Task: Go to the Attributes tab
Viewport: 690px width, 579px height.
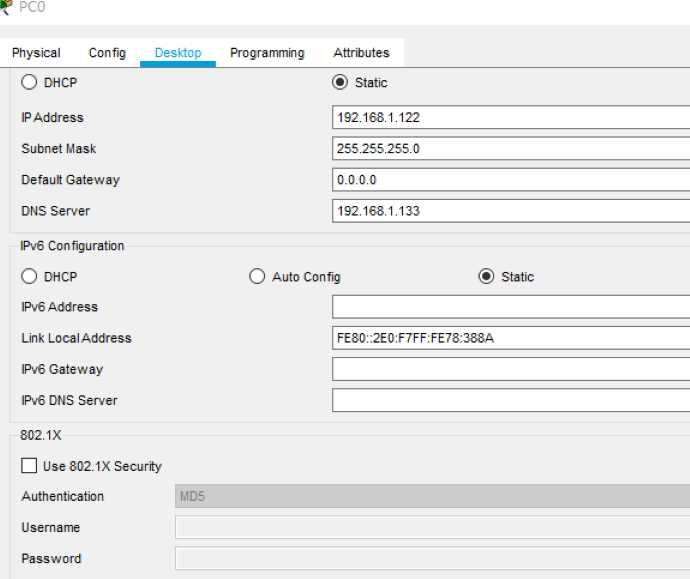Action: click(x=361, y=53)
